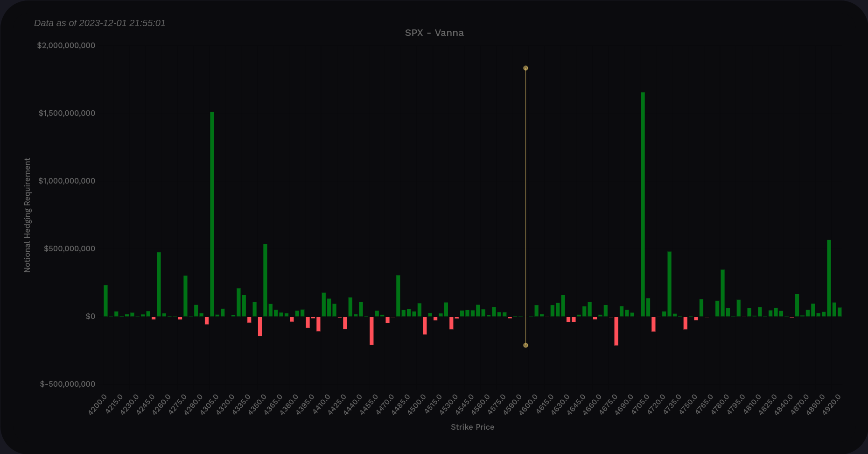Click the 4600.0 strike axis label
The image size is (868, 454).
(x=528, y=404)
